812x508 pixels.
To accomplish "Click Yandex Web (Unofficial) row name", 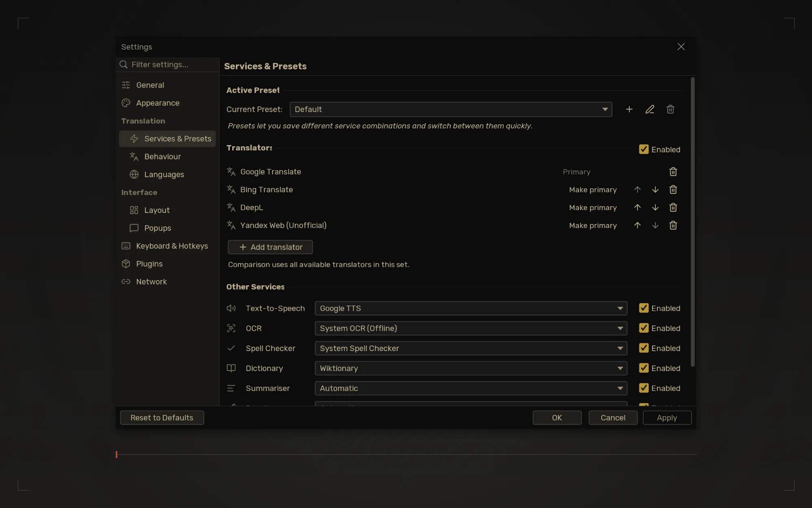I will [283, 226].
